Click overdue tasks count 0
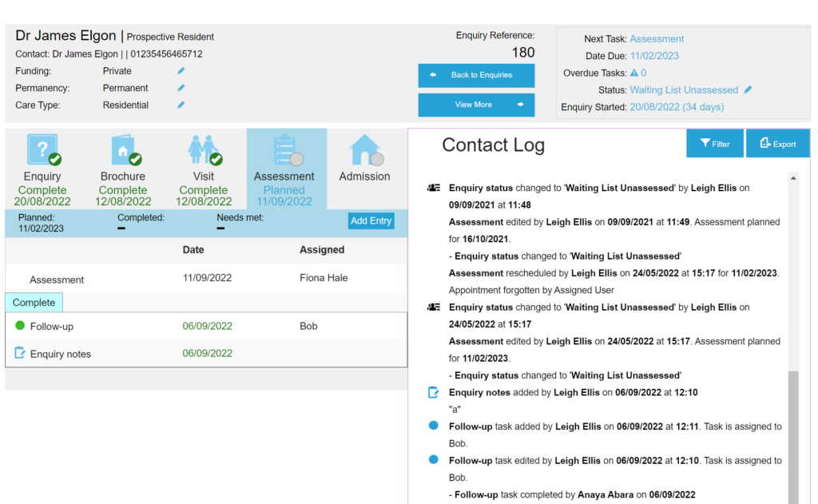The height and width of the screenshot is (504, 818). [x=644, y=73]
